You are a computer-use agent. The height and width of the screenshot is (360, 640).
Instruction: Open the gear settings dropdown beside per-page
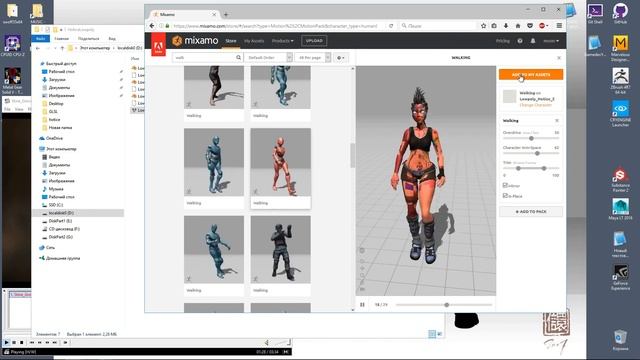pos(340,58)
